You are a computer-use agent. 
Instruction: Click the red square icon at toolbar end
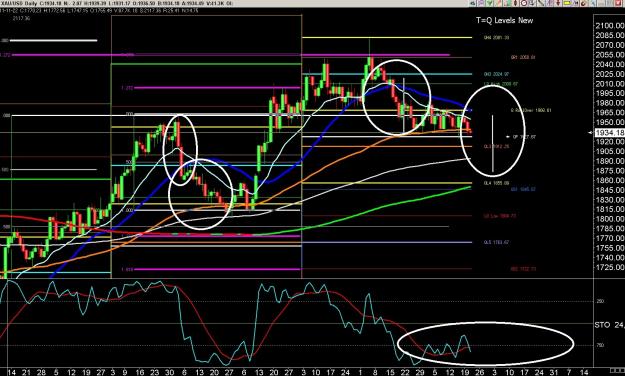618,3
